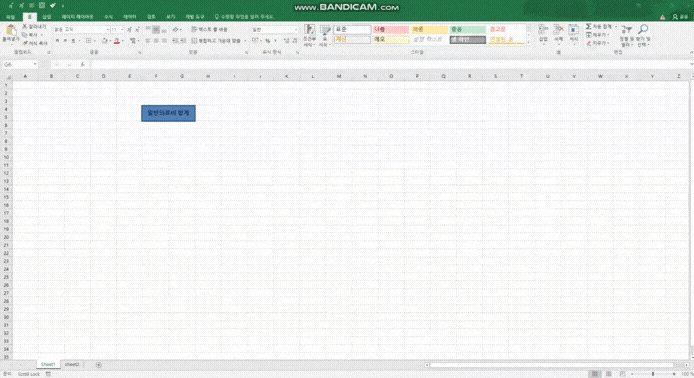Toggle Underline formatting
This screenshot has width=694, height=378.
click(x=73, y=41)
